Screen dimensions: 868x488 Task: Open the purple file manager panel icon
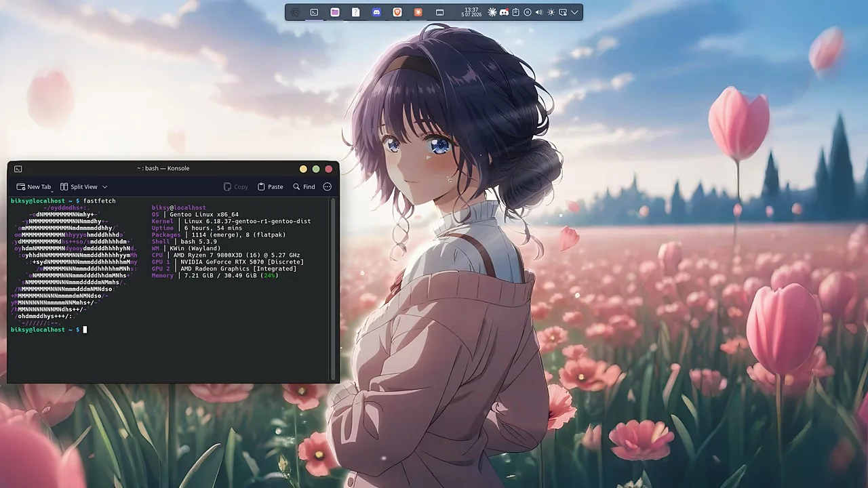pyautogui.click(x=335, y=12)
